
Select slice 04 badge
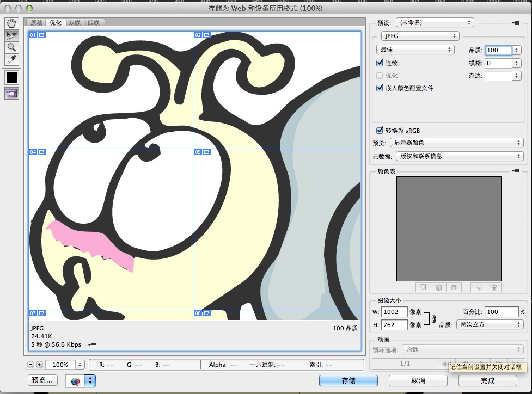pos(38,152)
